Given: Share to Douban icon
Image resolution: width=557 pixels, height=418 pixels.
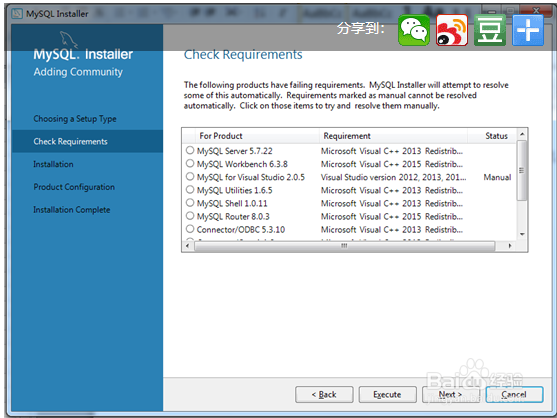Looking at the screenshot, I should [490, 30].
